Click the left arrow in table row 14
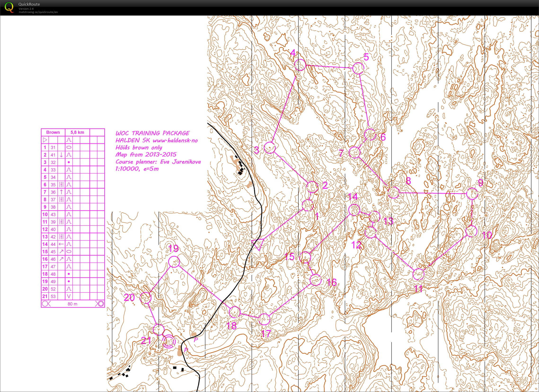 [61, 244]
